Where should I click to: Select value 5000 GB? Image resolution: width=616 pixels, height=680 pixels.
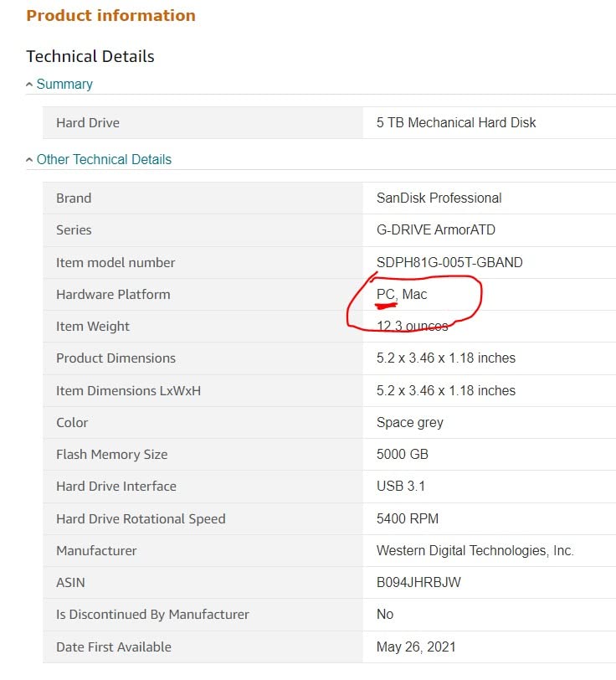pos(403,455)
